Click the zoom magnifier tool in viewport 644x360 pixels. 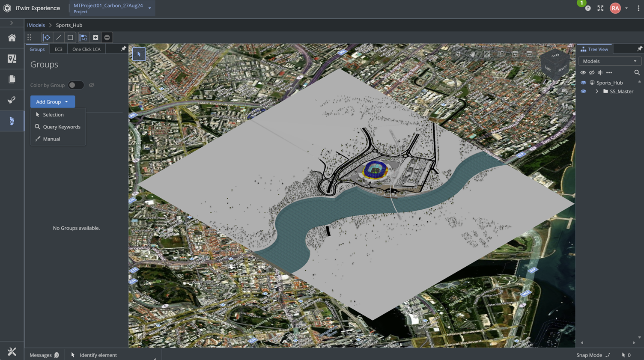point(501,54)
